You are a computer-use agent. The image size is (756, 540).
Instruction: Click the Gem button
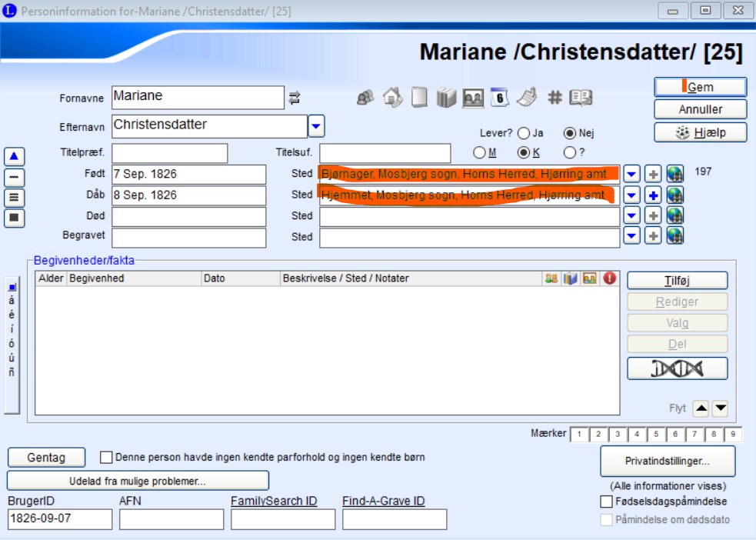point(701,87)
